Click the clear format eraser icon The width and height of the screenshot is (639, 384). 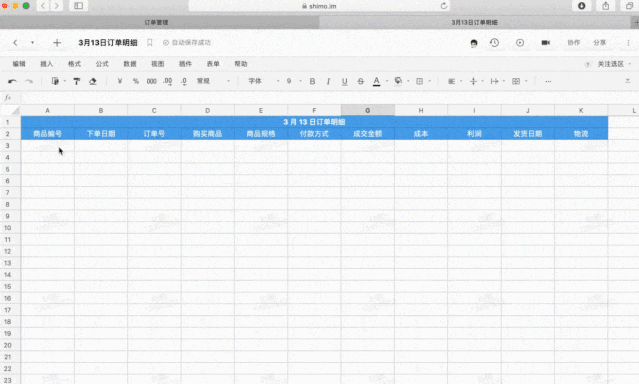93,81
